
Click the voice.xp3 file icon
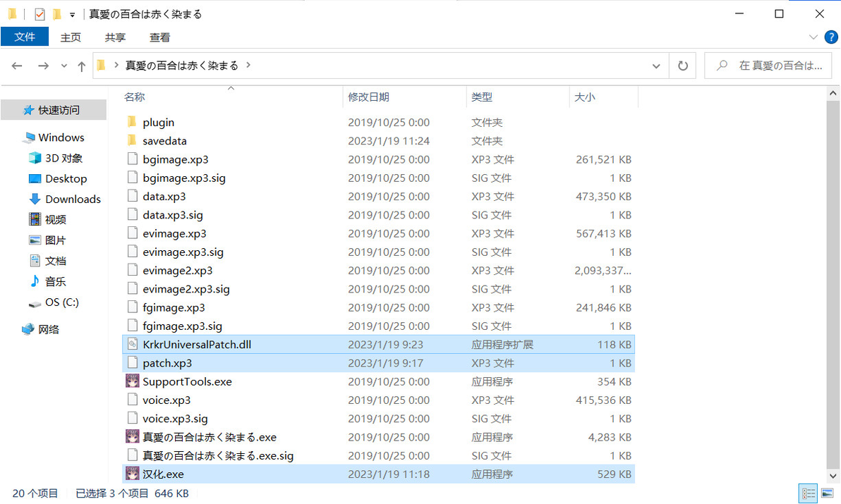click(x=133, y=400)
